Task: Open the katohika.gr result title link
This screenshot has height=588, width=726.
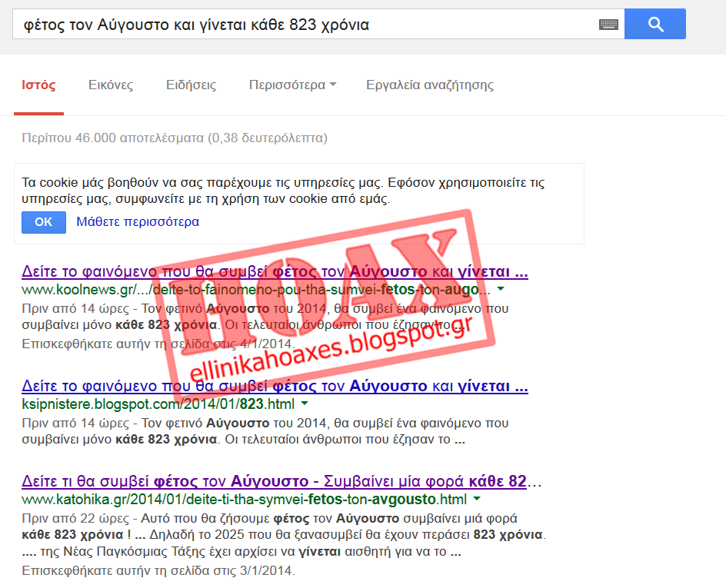Action: [281, 481]
